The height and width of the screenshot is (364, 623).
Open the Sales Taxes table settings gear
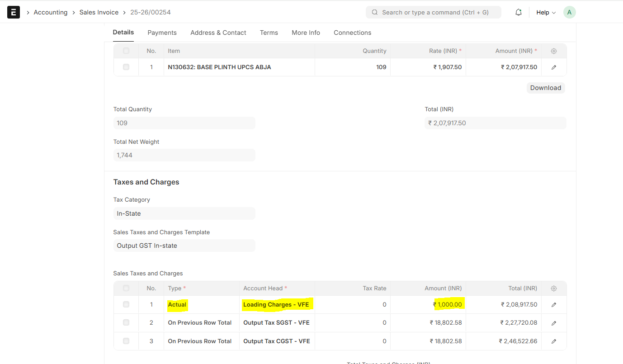tap(554, 288)
